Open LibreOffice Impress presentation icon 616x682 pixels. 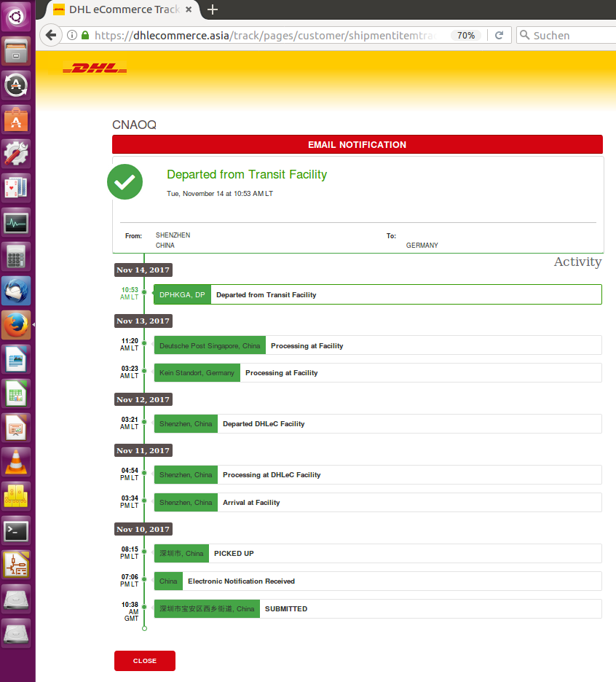(x=16, y=428)
